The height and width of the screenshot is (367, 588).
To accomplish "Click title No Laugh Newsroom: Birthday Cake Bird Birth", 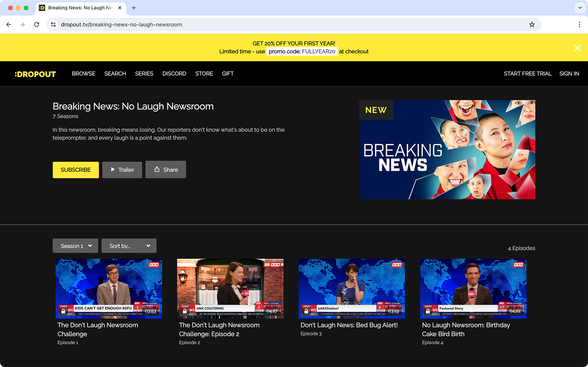I will (x=466, y=330).
